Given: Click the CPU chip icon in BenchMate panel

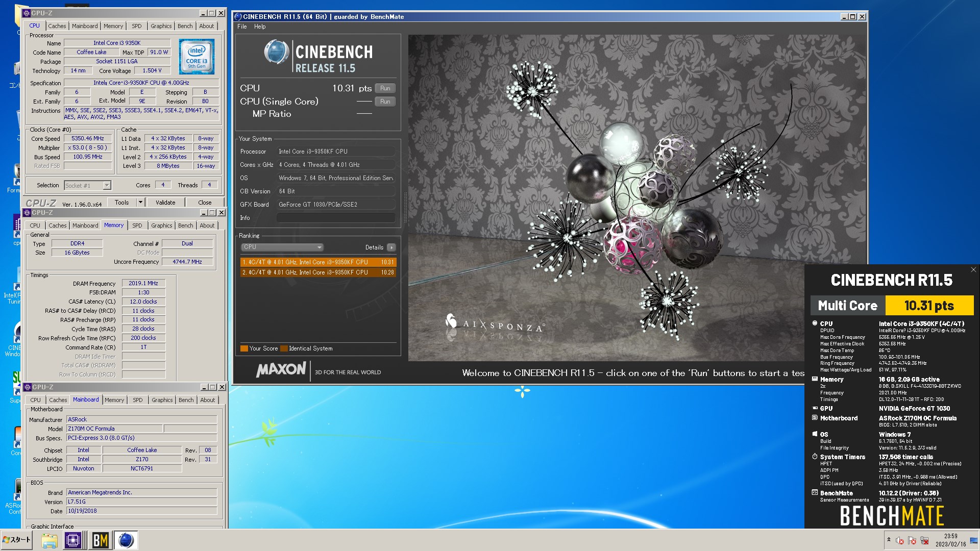Looking at the screenshot, I should tap(815, 323).
